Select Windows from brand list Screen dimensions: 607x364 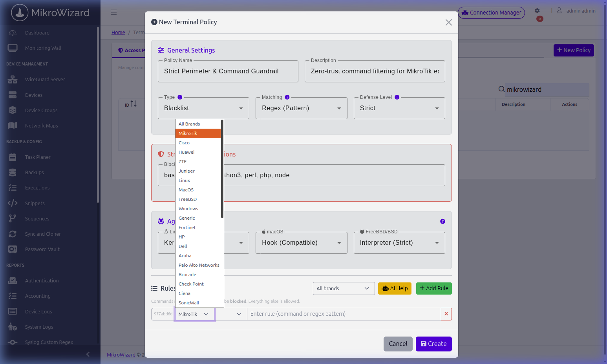tap(198, 209)
